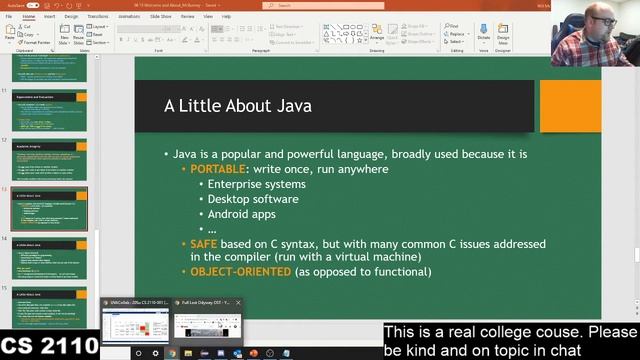Click the File Explorer taskbar icon
This screenshot has height=360, width=640.
[x=188, y=353]
